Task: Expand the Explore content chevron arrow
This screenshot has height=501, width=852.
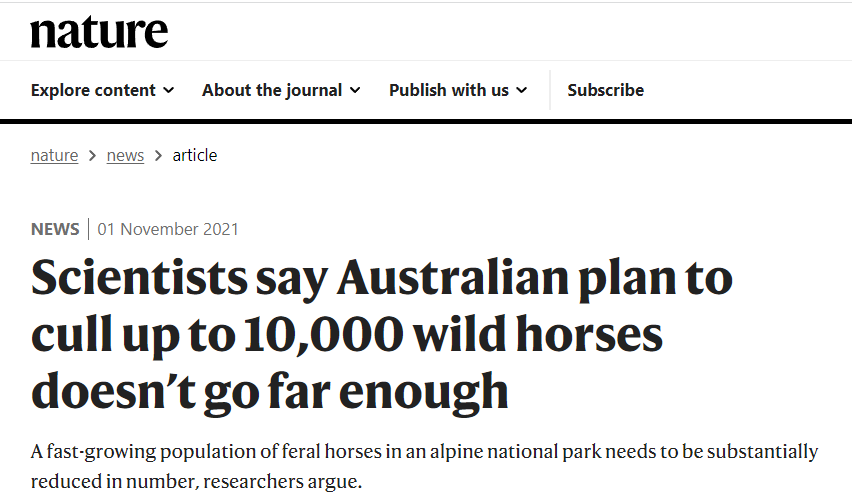Action: click(x=169, y=90)
